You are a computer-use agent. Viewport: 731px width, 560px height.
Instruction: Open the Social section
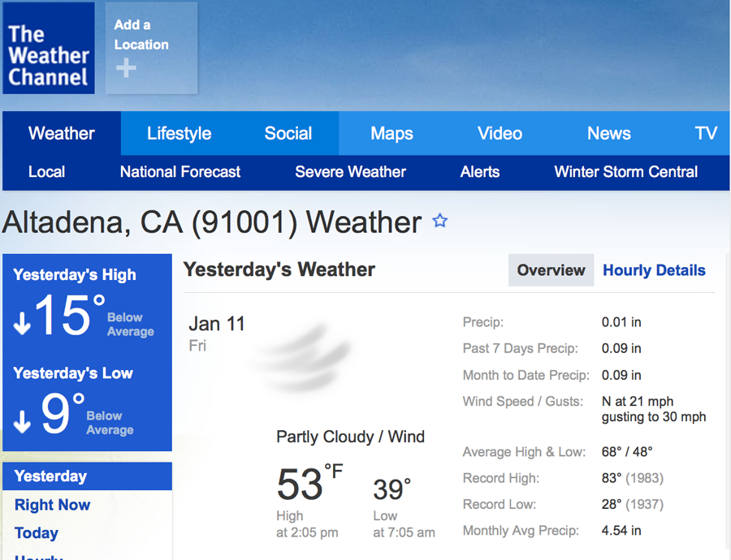tap(288, 134)
